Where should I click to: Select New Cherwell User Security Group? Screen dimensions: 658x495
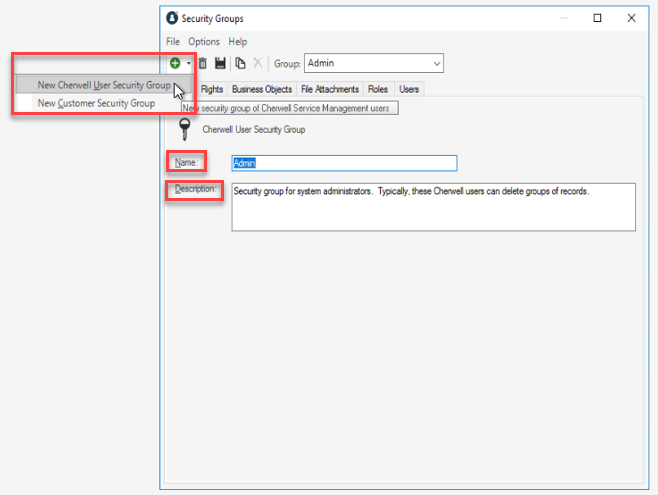(104, 85)
